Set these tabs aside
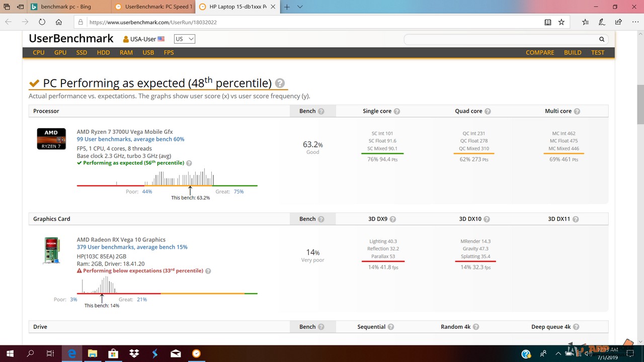This screenshot has width=644, height=362. 20,7
